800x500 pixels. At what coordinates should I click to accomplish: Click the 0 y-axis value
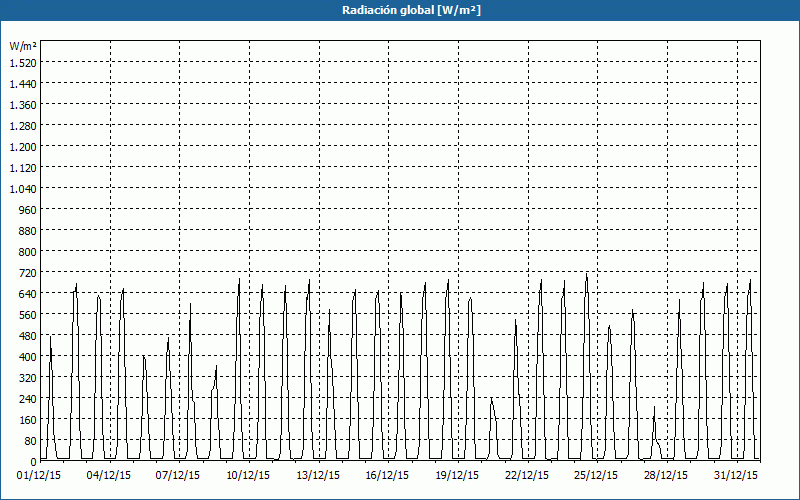click(33, 462)
